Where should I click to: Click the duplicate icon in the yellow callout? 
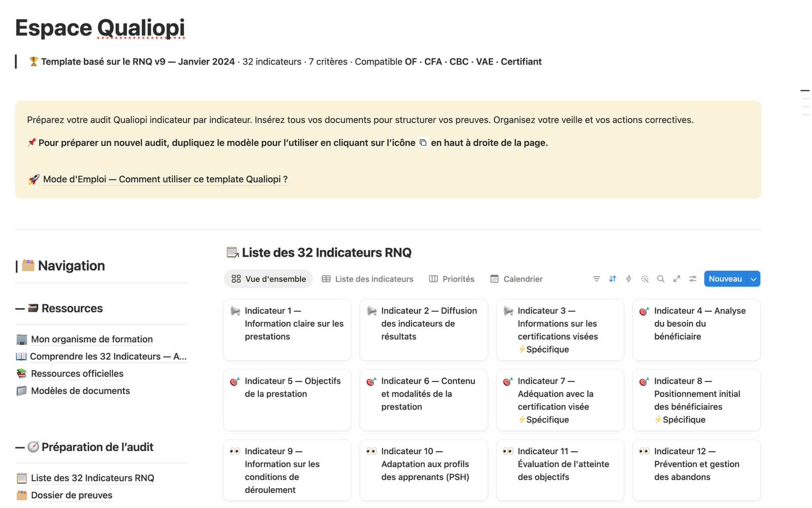coord(423,142)
